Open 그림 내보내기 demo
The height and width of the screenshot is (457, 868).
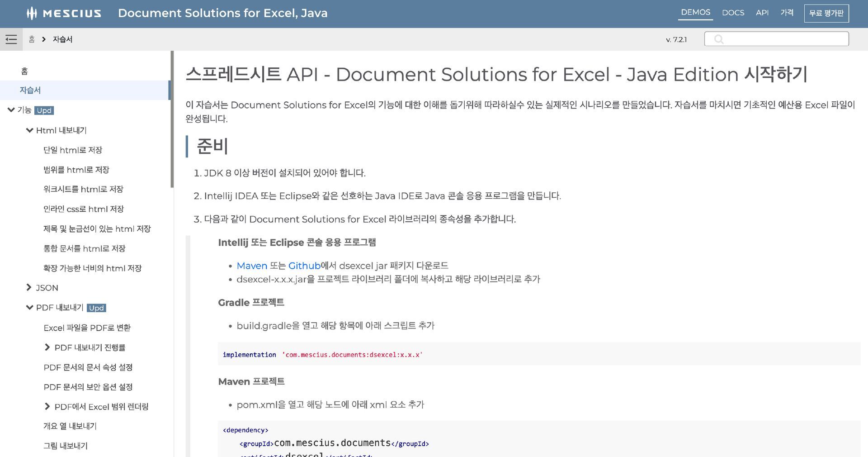coord(66,446)
